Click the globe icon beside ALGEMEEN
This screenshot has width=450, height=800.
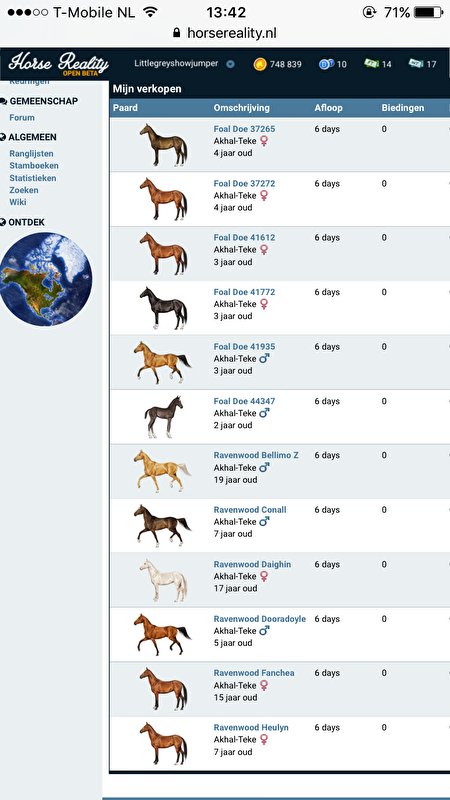click(3, 137)
